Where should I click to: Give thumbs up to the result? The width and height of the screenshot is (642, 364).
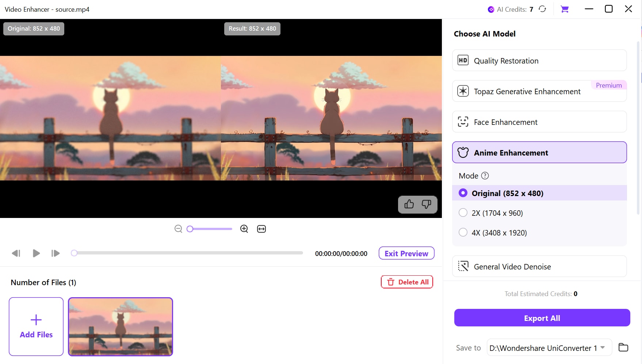[x=409, y=204]
